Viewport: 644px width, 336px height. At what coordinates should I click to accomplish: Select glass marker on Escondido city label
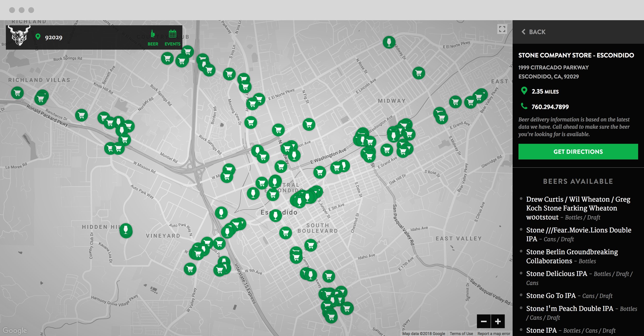pos(275,215)
